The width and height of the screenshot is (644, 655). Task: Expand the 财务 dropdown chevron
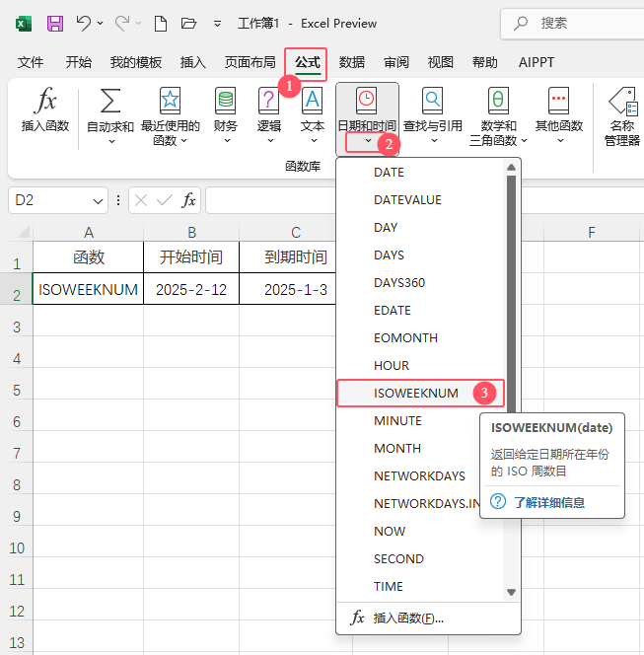point(227,141)
